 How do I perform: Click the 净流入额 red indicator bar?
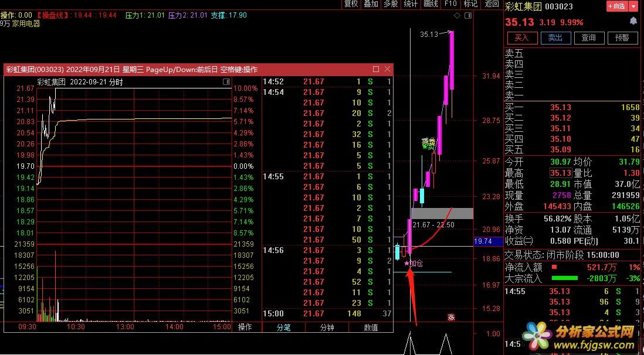pos(554,268)
